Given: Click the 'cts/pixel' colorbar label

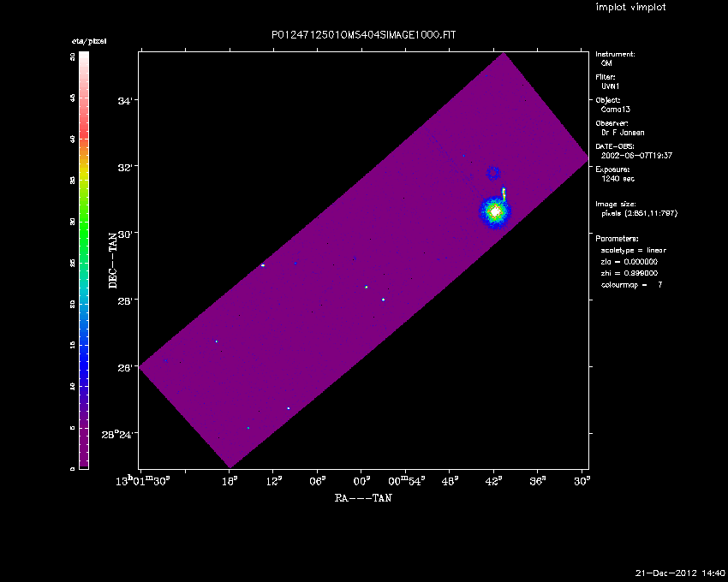Looking at the screenshot, I should tap(89, 41).
